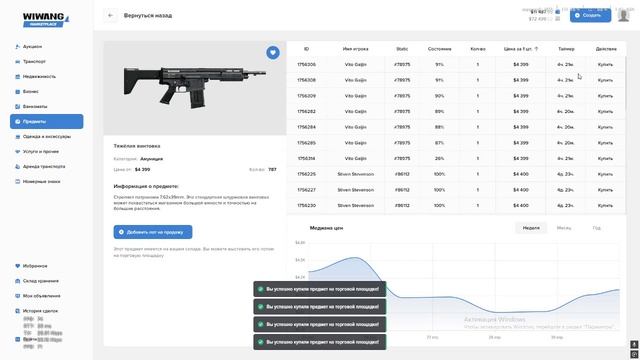The width and height of the screenshot is (640, 360).
Task: Open the Услуги и прочее icon
Action: [18, 151]
